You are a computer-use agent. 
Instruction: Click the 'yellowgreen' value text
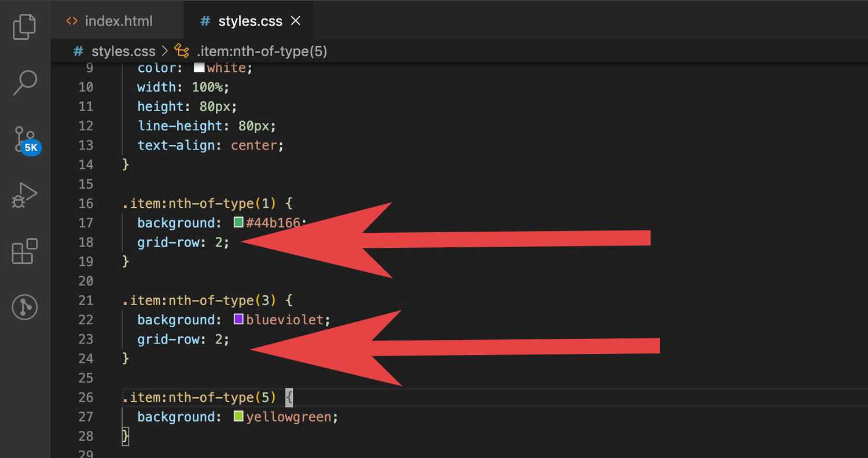[289, 417]
